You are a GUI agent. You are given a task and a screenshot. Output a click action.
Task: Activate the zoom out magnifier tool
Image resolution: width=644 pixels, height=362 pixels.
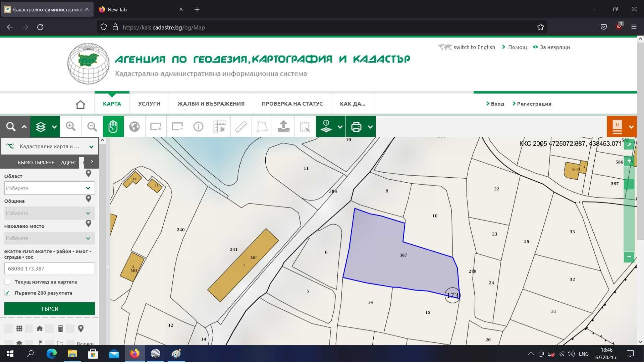tap(92, 127)
